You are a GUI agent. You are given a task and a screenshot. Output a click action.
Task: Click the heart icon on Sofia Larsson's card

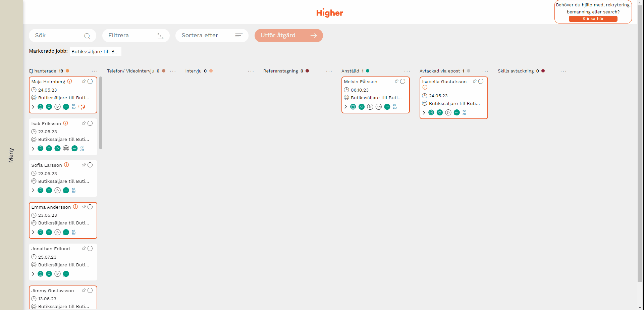49,190
